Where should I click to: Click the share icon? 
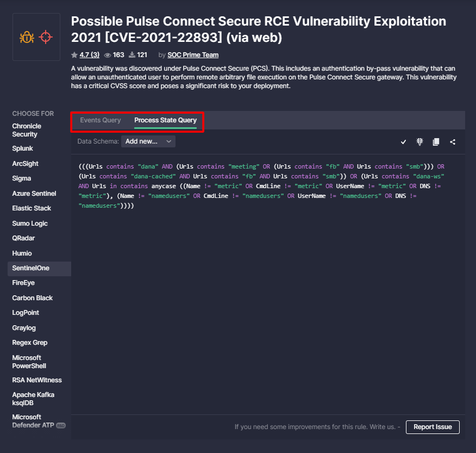click(453, 142)
